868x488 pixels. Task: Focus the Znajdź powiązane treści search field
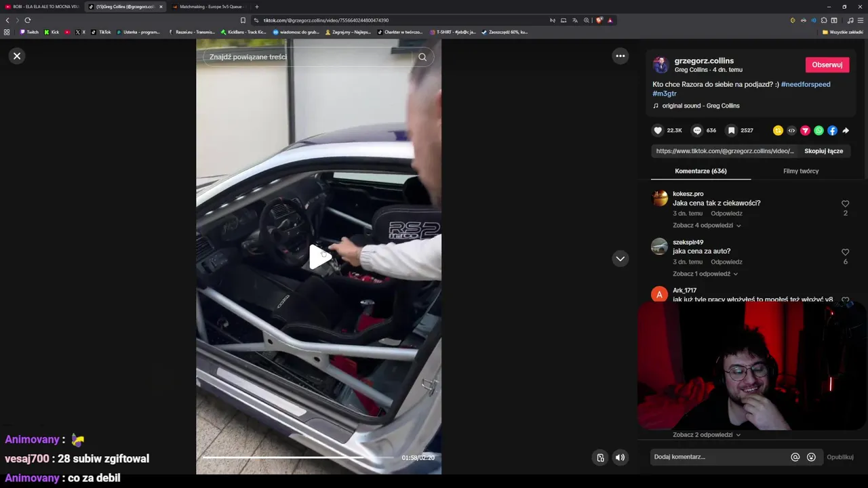309,57
